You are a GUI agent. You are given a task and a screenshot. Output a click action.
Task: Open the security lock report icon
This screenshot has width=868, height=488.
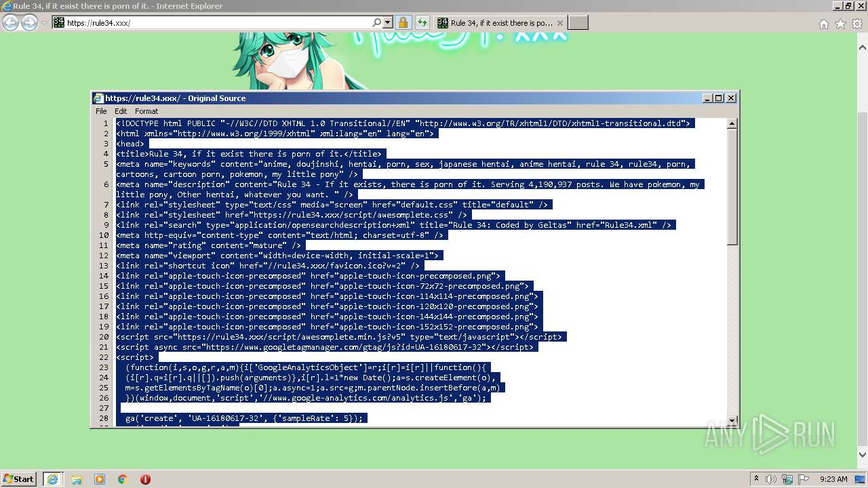click(403, 22)
